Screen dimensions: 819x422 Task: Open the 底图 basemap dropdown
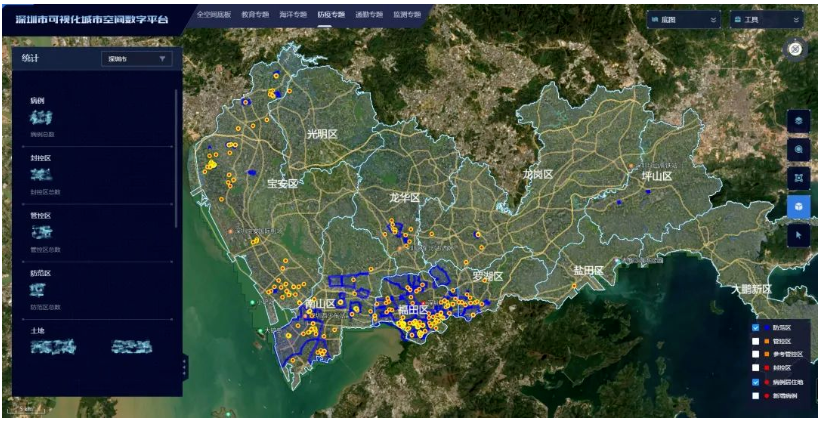point(684,20)
